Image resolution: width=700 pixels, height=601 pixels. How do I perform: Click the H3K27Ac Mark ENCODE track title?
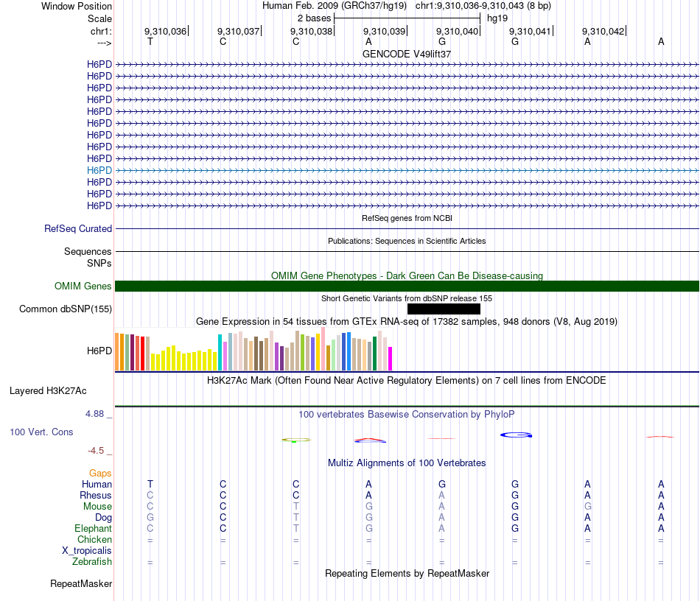click(x=407, y=380)
